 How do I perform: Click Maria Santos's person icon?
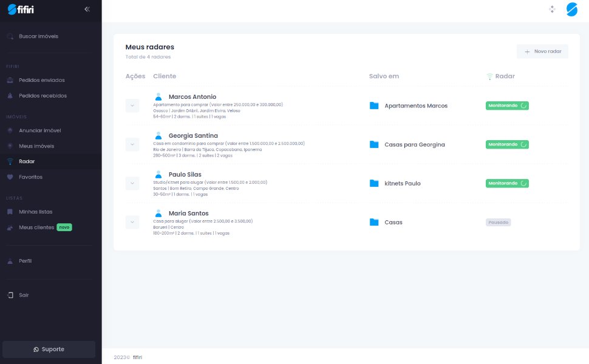pyautogui.click(x=158, y=213)
